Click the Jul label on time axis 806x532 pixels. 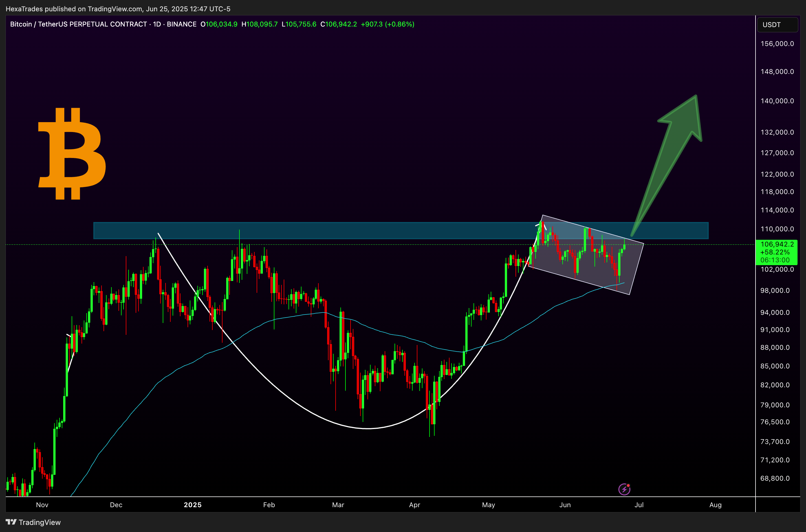click(639, 505)
